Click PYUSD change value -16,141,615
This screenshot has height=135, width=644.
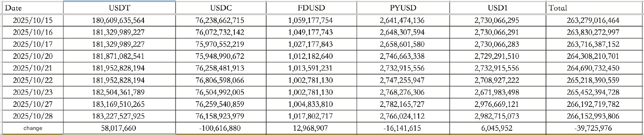pos(402,128)
